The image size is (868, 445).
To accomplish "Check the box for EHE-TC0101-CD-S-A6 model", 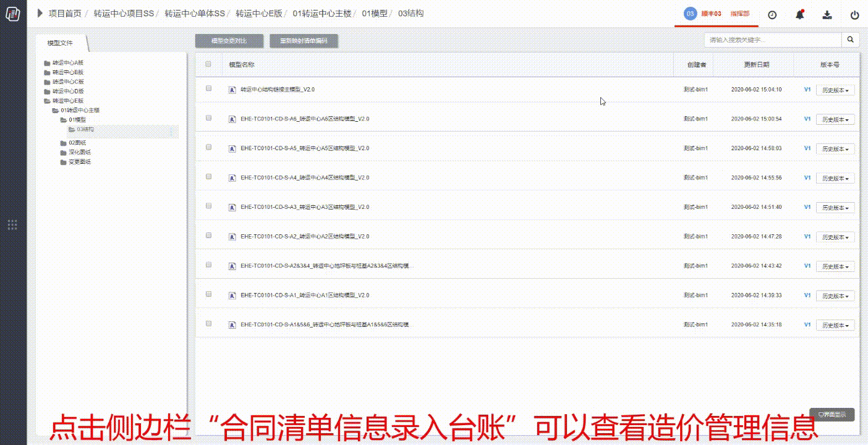I will [x=208, y=118].
